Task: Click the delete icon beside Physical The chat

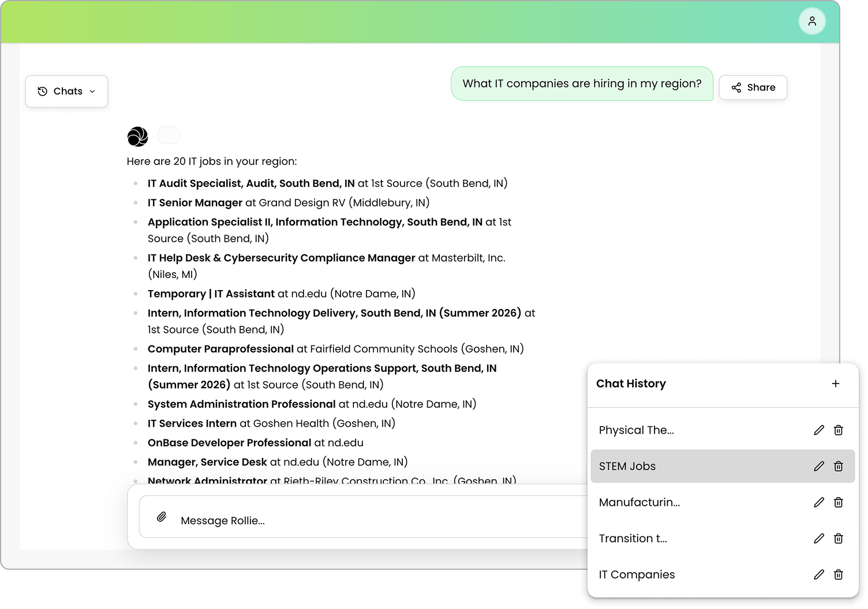Action: pyautogui.click(x=838, y=430)
